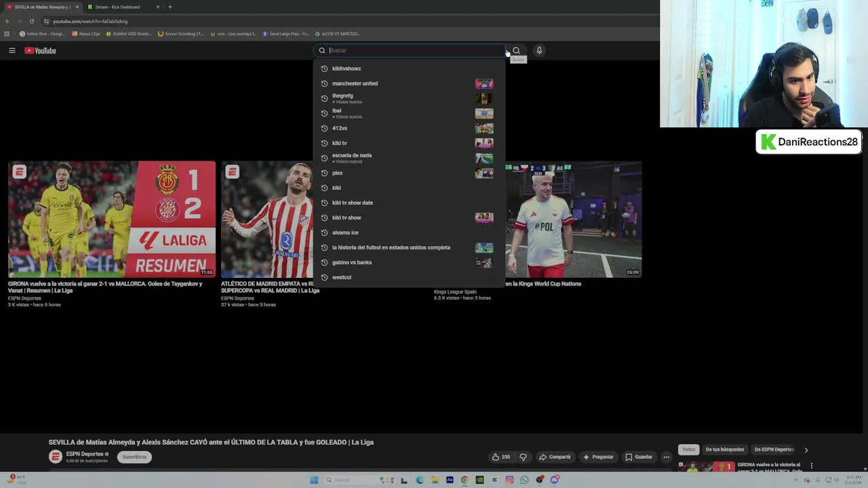The height and width of the screenshot is (488, 868).
Task: Click the history clock icon beside 'kiki'
Action: point(324,188)
